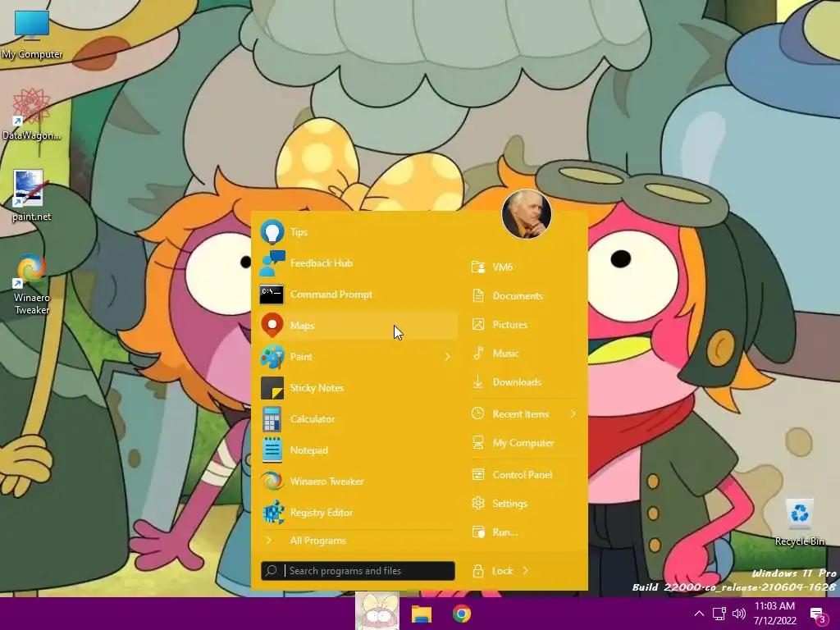Image resolution: width=840 pixels, height=630 pixels.
Task: Click the Recent Items clock icon
Action: coord(477,413)
